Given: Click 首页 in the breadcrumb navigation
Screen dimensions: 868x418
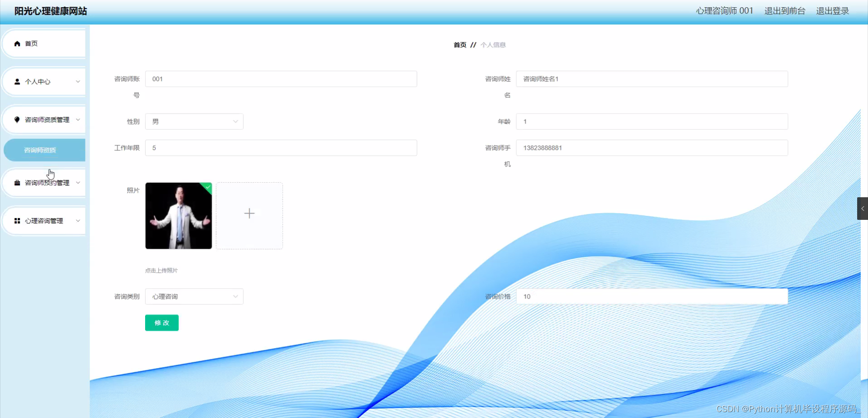Looking at the screenshot, I should 460,45.
